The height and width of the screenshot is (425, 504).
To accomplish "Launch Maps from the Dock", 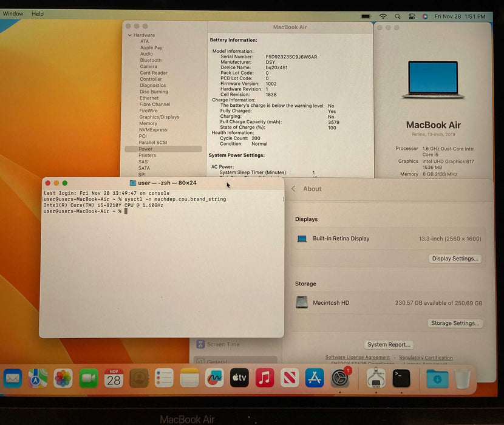I will (x=38, y=378).
